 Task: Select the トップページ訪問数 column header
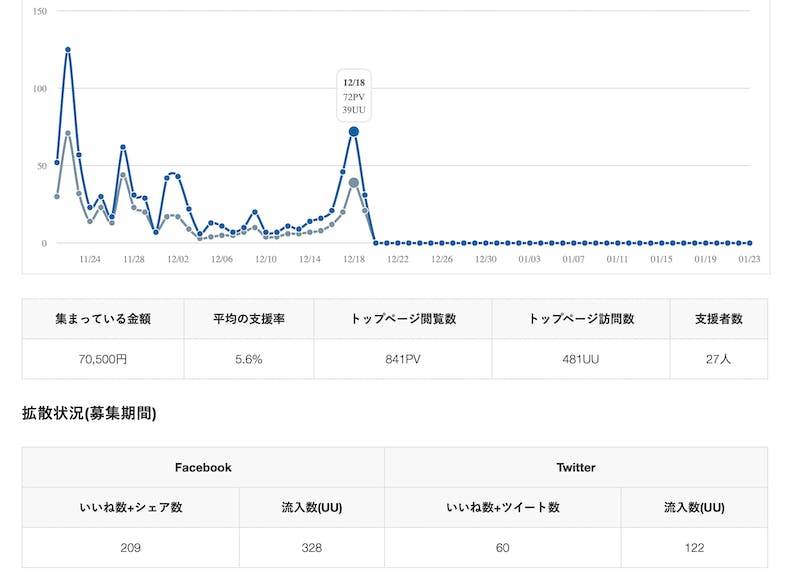[x=581, y=319]
